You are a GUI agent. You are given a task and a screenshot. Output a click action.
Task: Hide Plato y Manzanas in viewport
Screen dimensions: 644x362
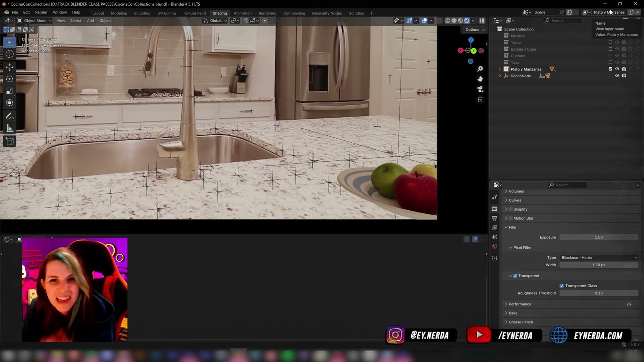(x=617, y=69)
